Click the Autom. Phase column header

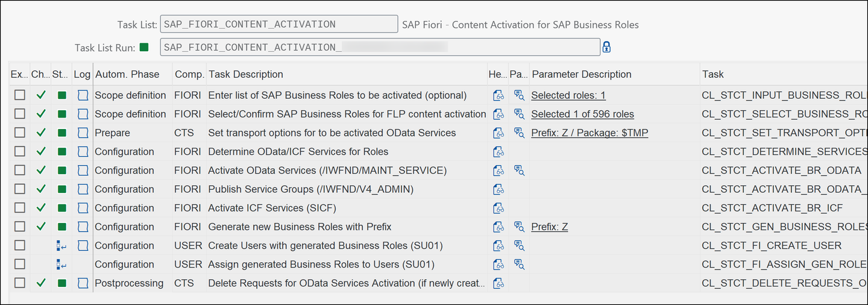pos(133,74)
